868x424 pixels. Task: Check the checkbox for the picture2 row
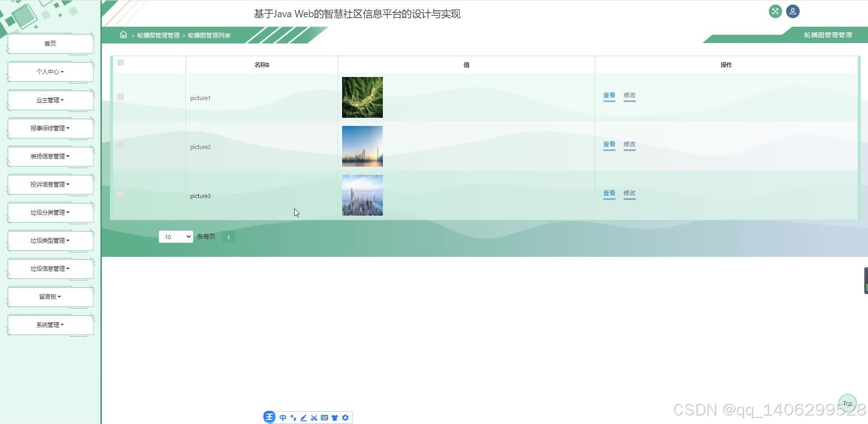coord(120,145)
